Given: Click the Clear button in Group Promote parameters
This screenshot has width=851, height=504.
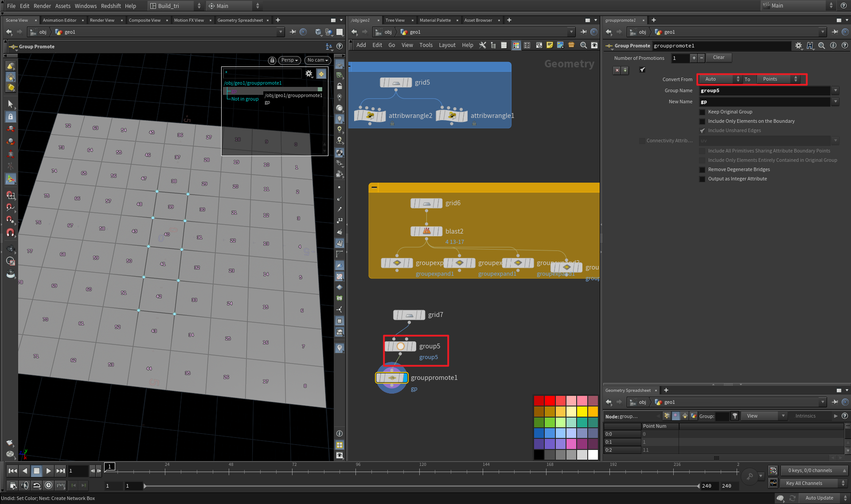Looking at the screenshot, I should coord(718,58).
